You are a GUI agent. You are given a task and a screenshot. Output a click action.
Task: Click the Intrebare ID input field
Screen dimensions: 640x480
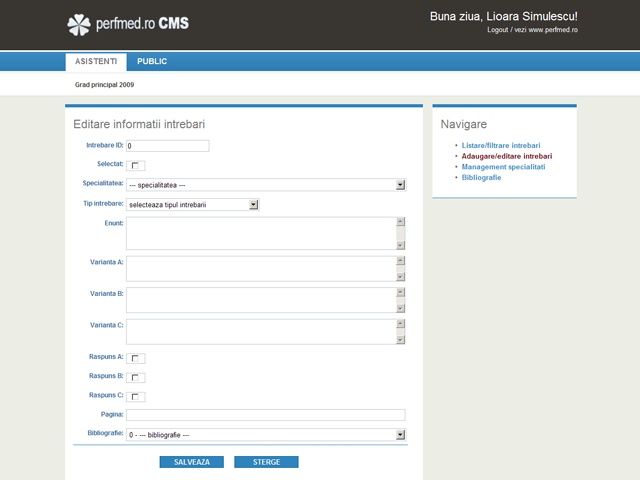point(167,146)
